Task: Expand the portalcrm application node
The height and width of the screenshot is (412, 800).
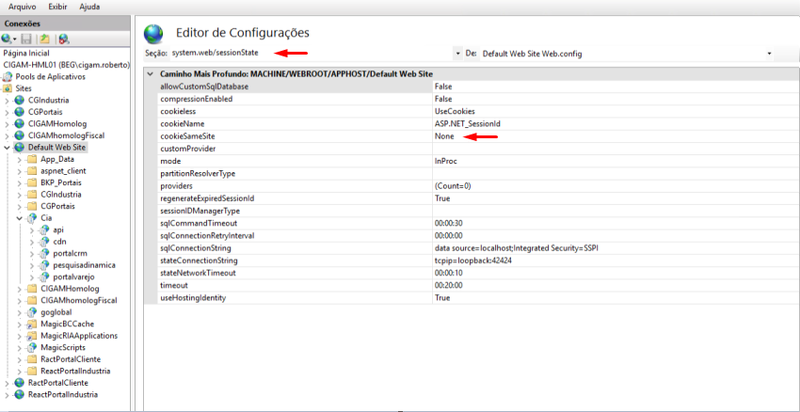Action: coord(32,254)
